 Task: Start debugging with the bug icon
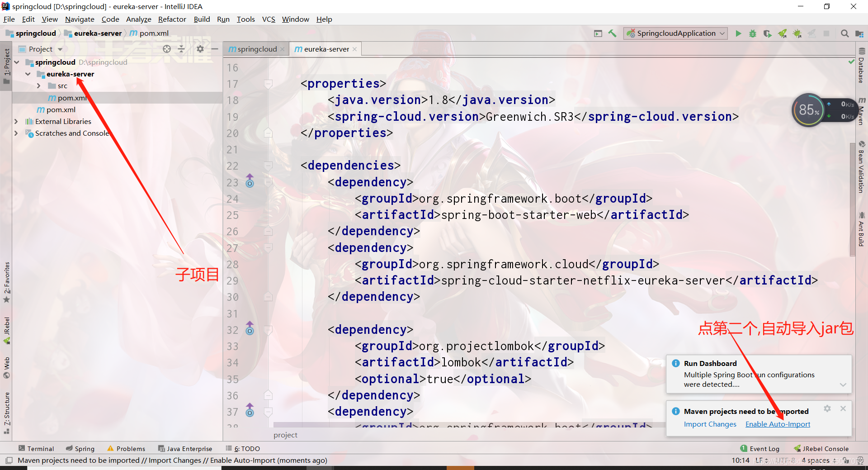point(753,33)
